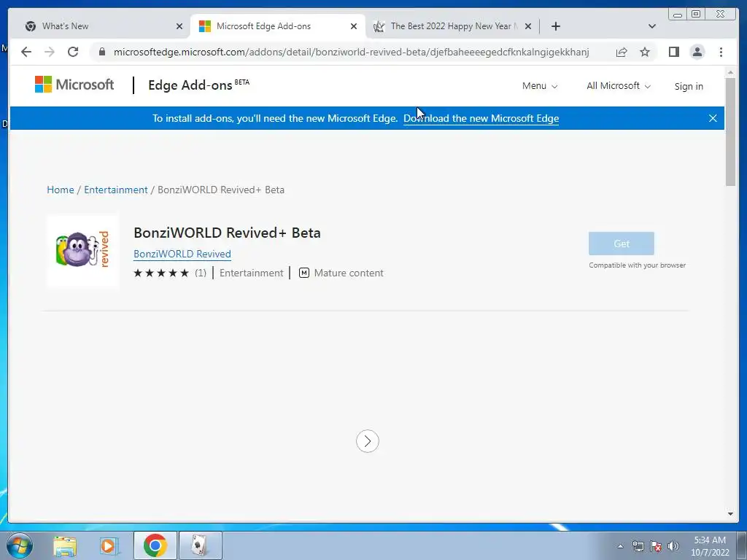
Task: Click the network tray icon
Action: 638,546
